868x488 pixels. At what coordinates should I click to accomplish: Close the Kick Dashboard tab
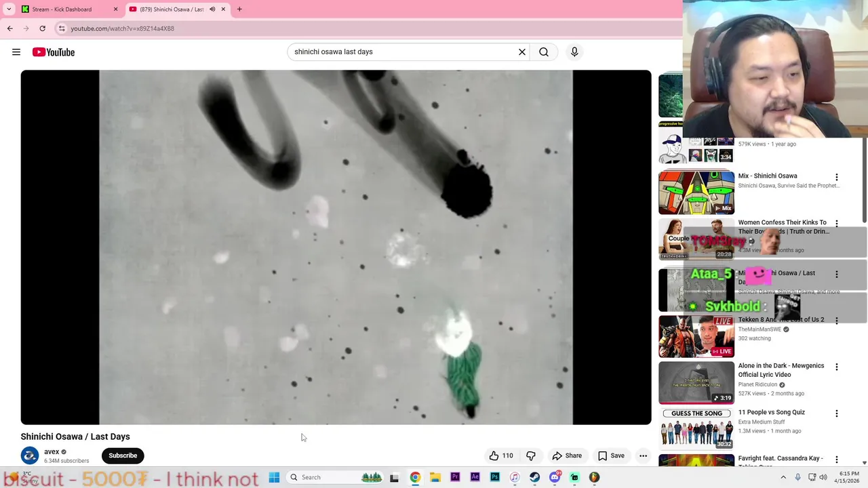(115, 9)
